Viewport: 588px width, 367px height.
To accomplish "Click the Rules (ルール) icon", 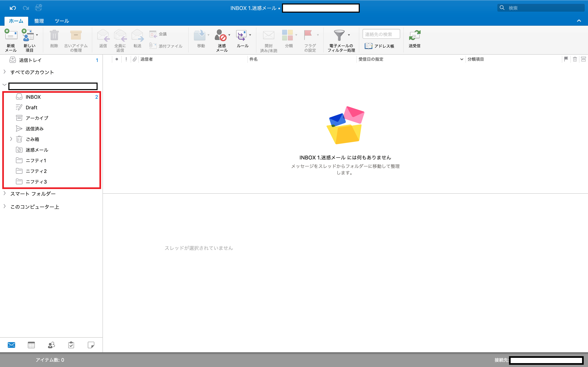I will 242,36.
